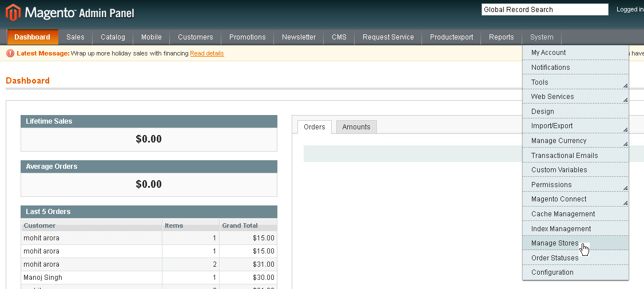Open Configuration from System menu
This screenshot has height=289, width=644.
[x=575, y=272]
